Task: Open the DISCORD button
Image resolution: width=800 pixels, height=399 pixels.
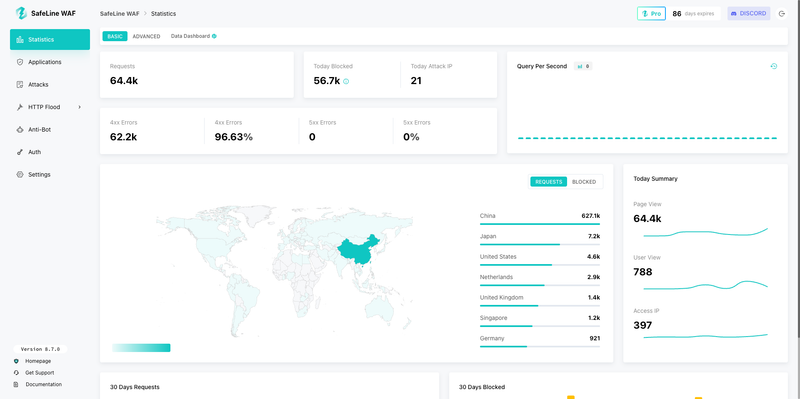Action: tap(748, 14)
